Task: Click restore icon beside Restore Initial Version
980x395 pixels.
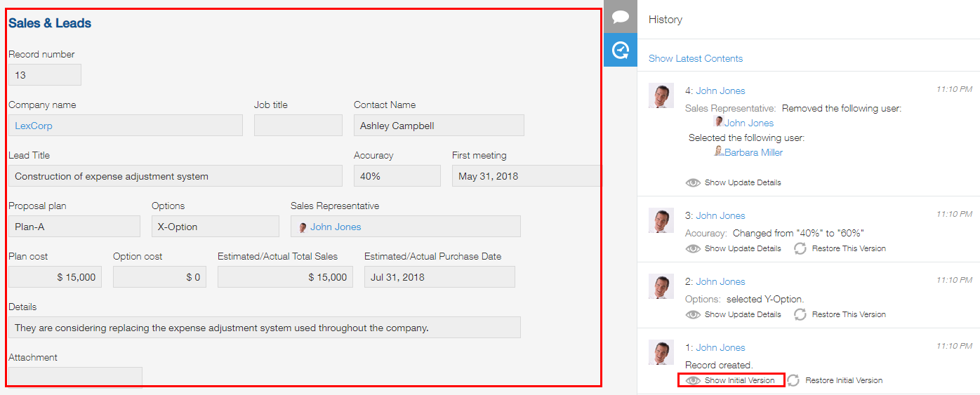Action: (x=793, y=380)
